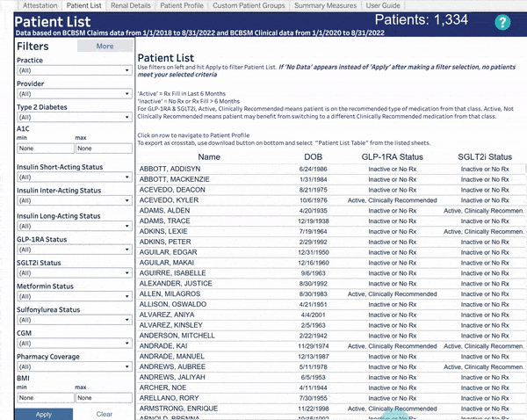Screen dimensions: 527x420
Task: Switch to Summary Measures tab
Action: [325, 5]
